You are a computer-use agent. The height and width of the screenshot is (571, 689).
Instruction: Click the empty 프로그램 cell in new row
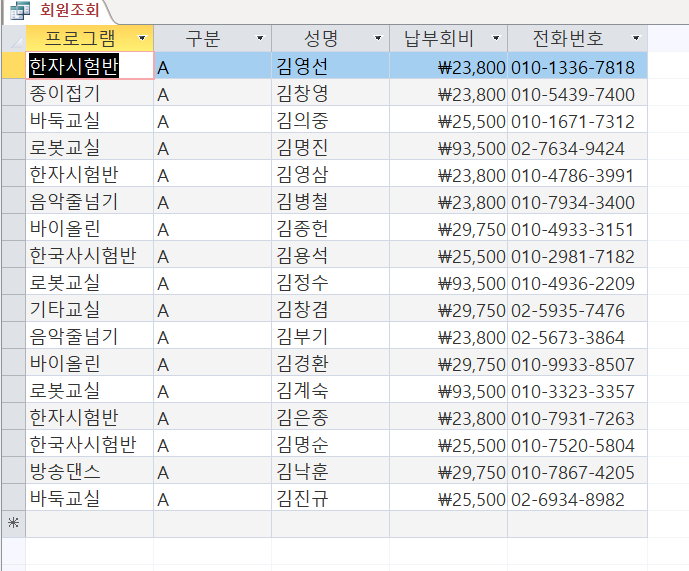[89, 524]
